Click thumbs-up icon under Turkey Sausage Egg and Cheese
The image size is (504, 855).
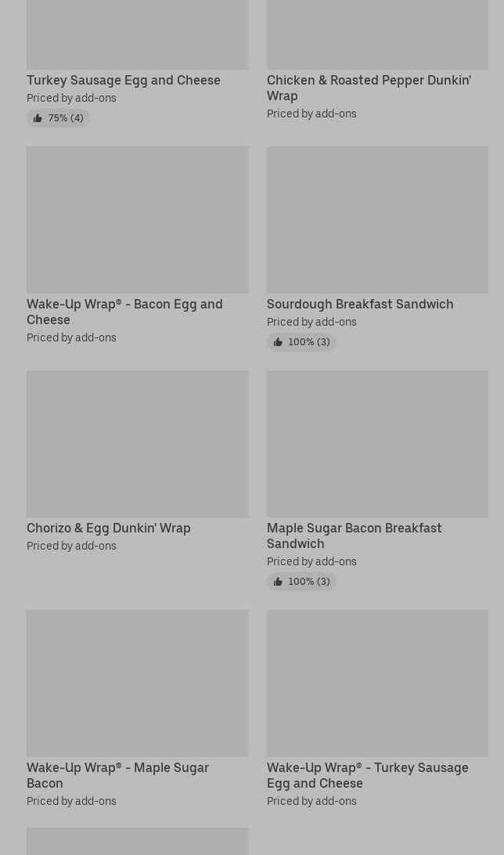[x=38, y=118]
